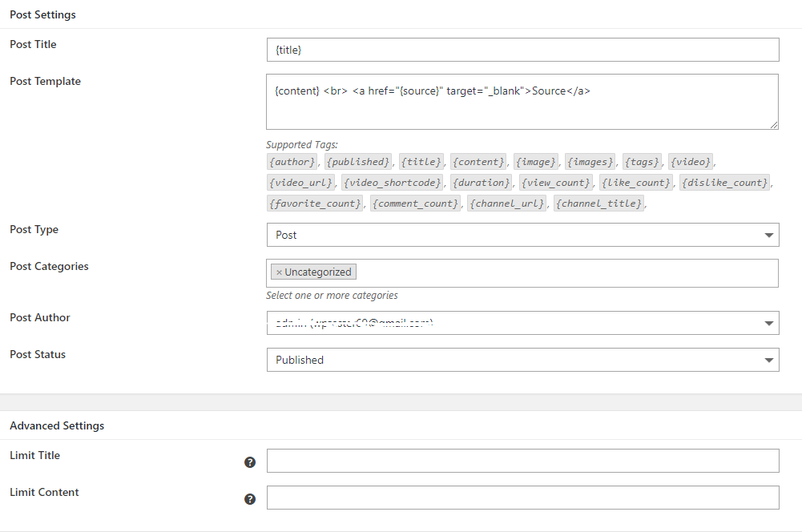
Task: Click the Post Title input field
Action: point(522,50)
